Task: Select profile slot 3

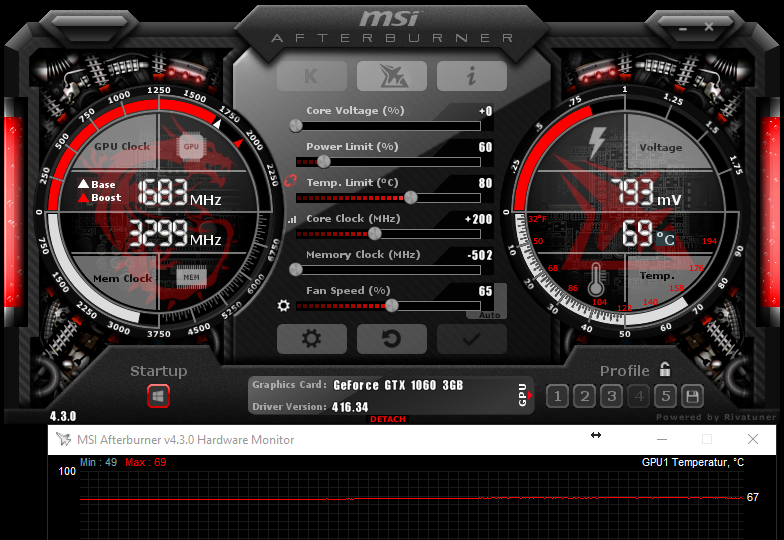Action: coord(611,396)
